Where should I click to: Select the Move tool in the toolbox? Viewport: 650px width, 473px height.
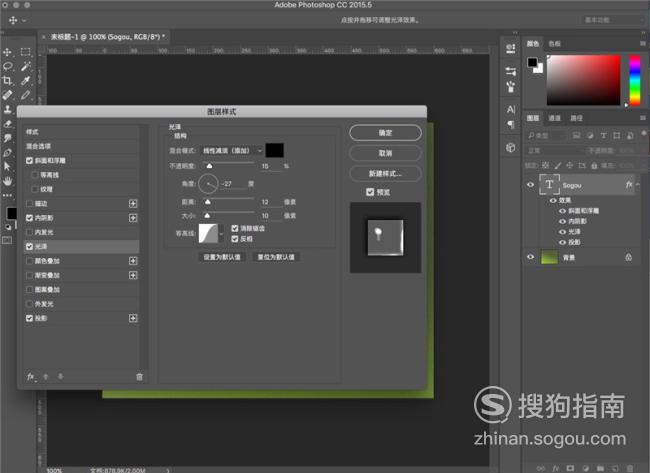(x=7, y=52)
